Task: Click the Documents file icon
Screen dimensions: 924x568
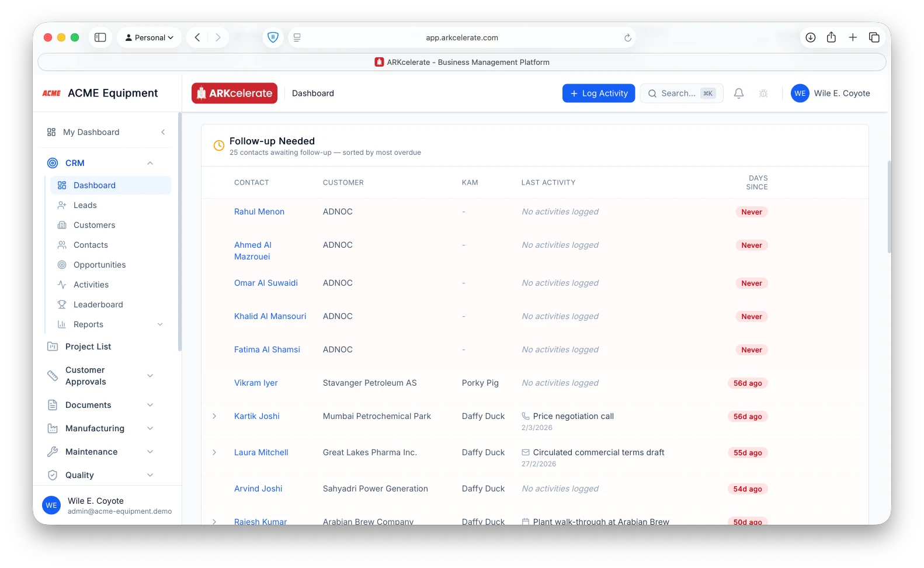Action: tap(53, 405)
